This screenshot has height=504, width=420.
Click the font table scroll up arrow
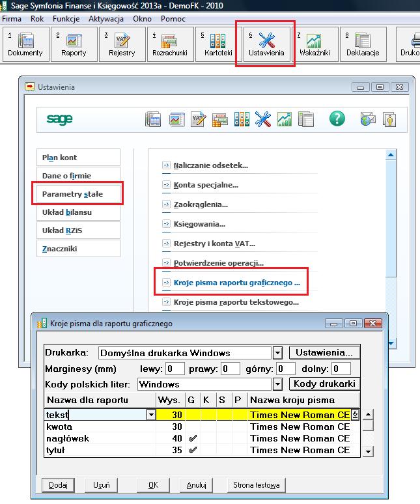tap(369, 415)
